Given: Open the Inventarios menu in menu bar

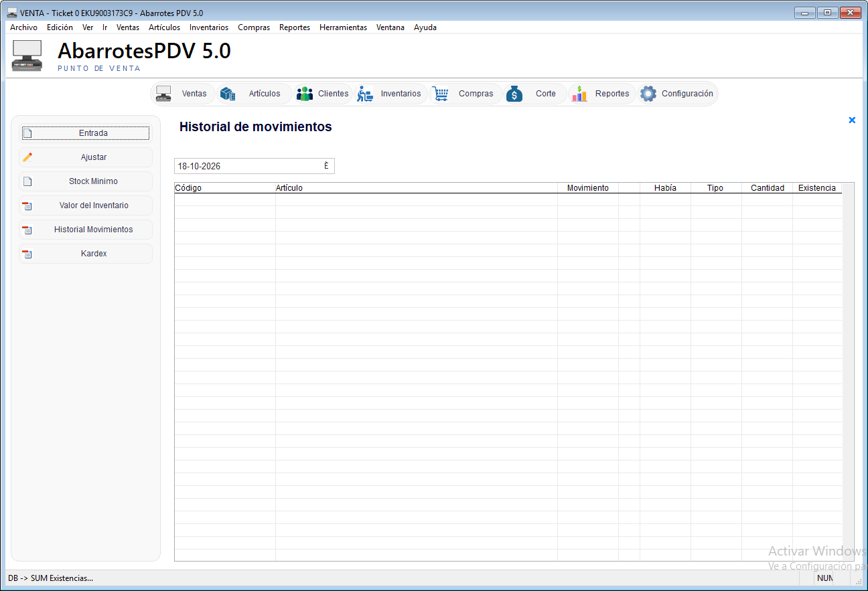Looking at the screenshot, I should 209,27.
